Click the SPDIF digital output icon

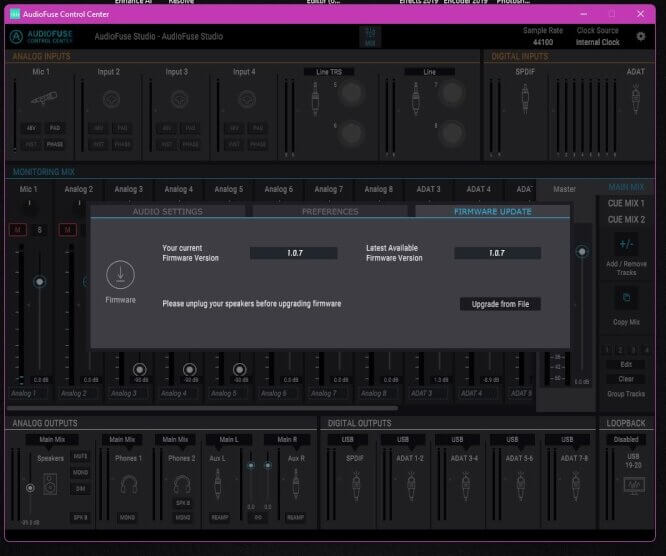(x=356, y=486)
